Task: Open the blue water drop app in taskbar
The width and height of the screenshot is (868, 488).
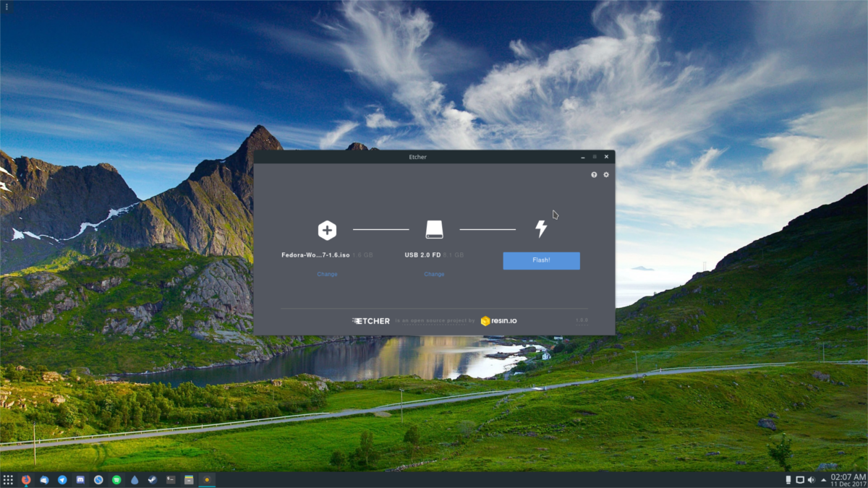Action: pos(135,479)
